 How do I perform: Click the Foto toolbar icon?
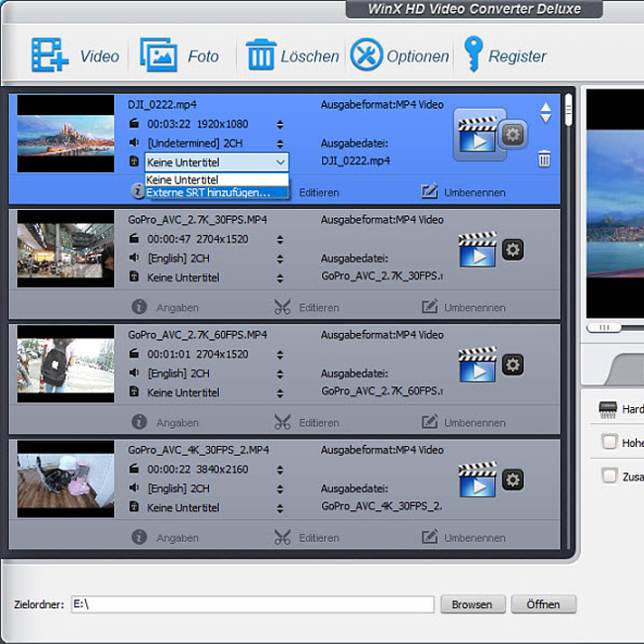click(x=159, y=54)
